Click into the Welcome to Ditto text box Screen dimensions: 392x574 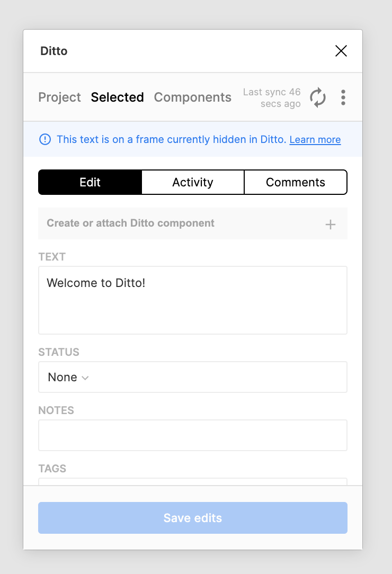pyautogui.click(x=193, y=300)
